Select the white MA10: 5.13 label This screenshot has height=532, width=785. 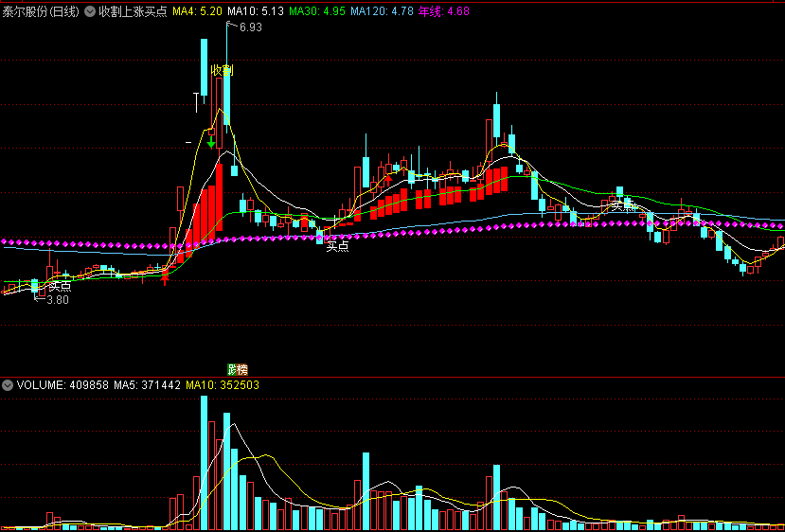pos(256,11)
